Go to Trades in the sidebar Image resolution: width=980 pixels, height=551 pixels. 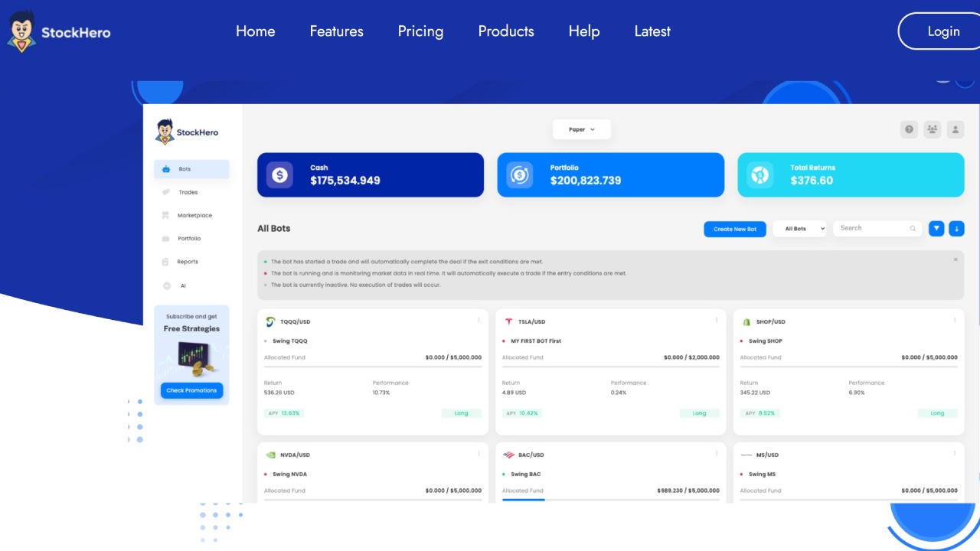click(188, 193)
